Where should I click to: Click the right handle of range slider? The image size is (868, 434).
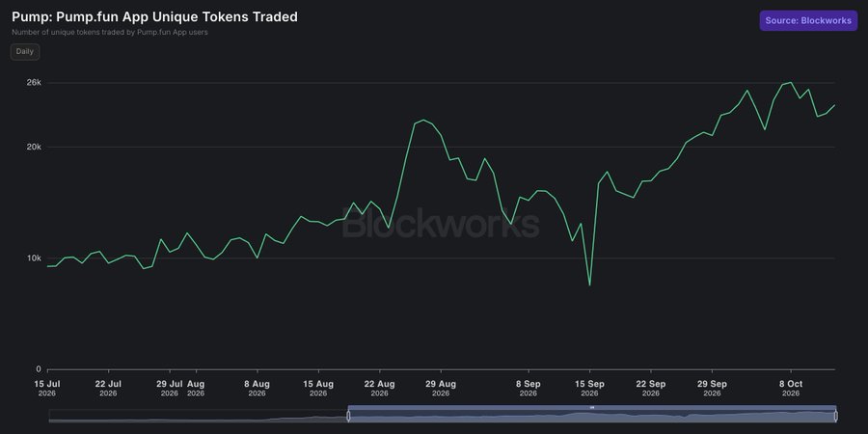tap(835, 416)
